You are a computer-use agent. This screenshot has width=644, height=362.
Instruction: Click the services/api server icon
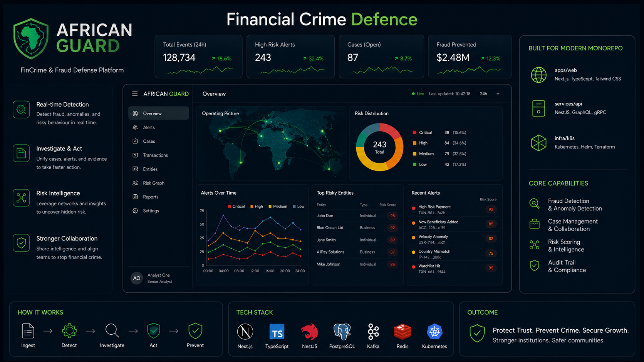point(538,108)
